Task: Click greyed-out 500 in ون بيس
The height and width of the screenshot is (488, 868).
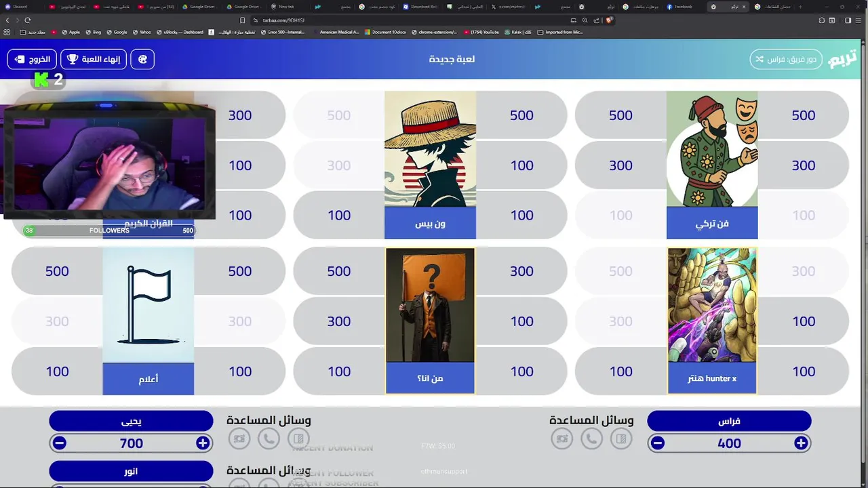Action: pos(339,115)
